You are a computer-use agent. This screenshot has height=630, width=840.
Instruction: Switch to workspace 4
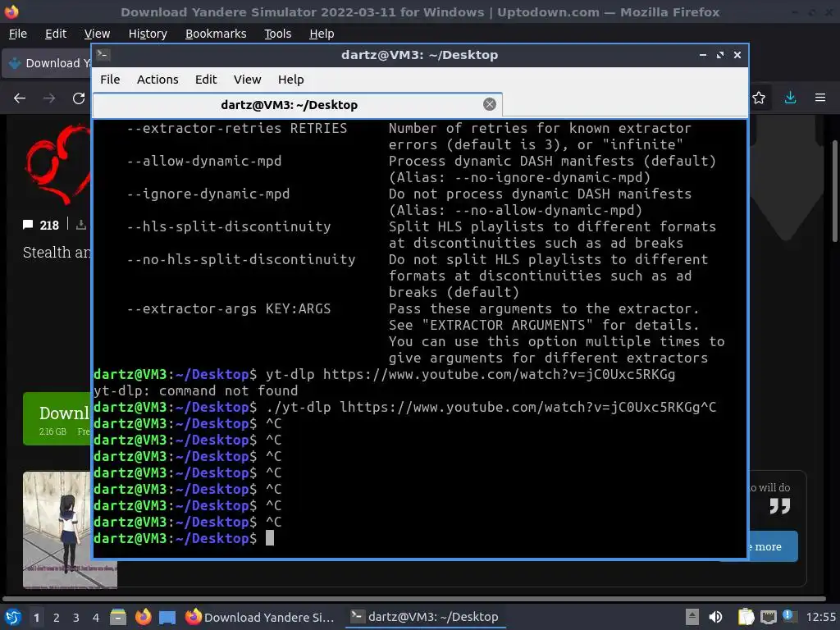tap(96, 618)
